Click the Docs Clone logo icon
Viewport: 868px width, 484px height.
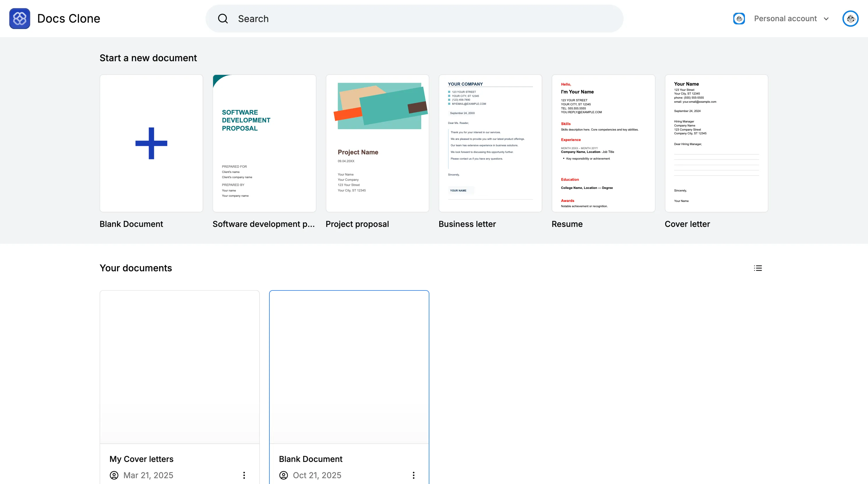pyautogui.click(x=19, y=19)
